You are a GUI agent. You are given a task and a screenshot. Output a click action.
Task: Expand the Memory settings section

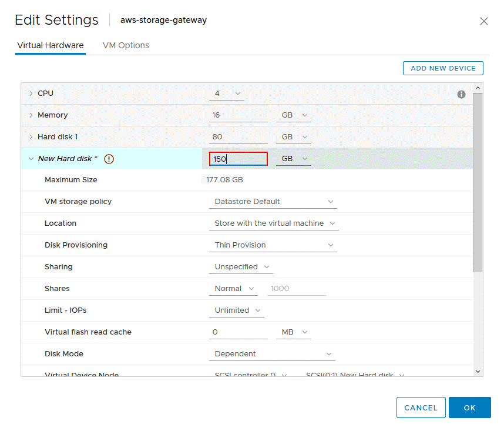click(x=30, y=115)
